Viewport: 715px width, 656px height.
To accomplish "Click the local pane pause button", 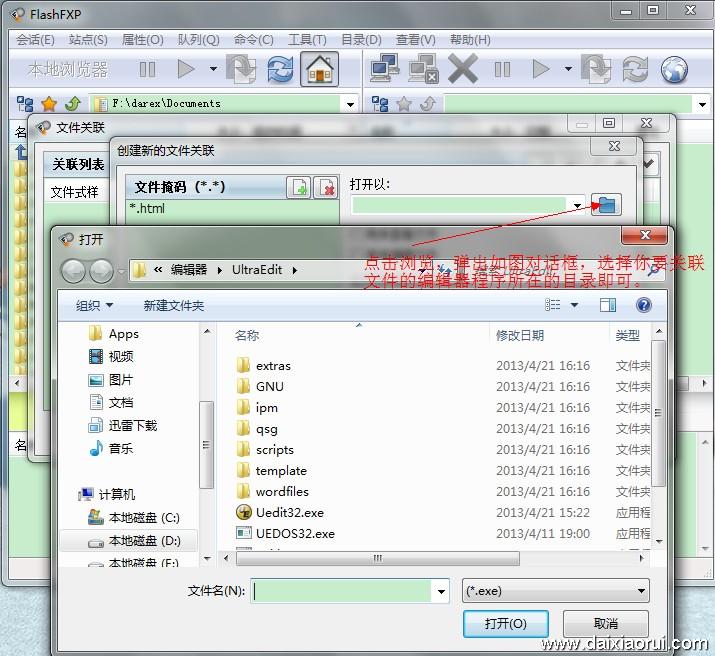I will 147,69.
